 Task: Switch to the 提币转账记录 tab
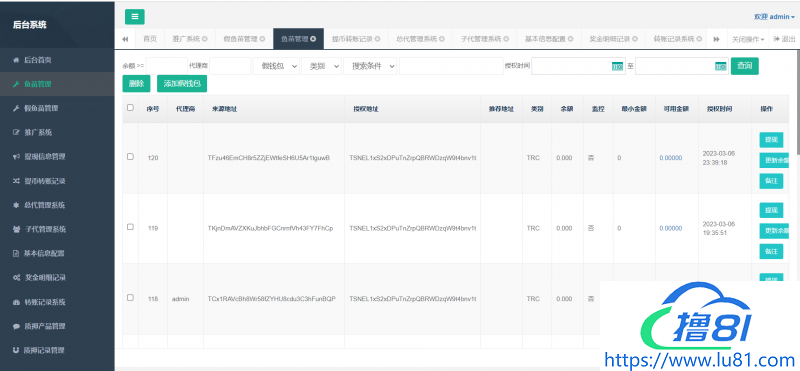point(353,39)
